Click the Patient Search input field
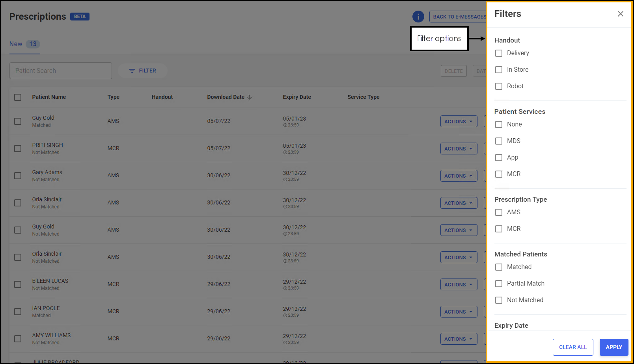Image resolution: width=634 pixels, height=364 pixels. tap(61, 71)
